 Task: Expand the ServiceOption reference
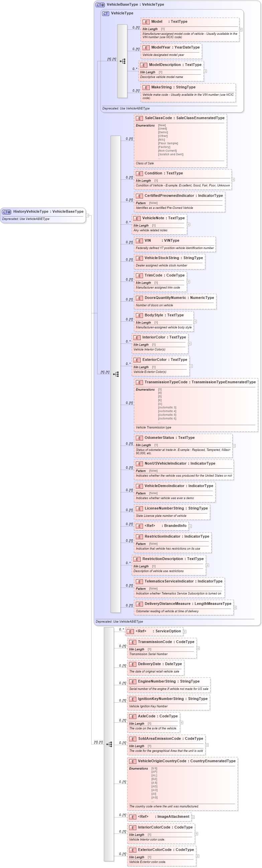point(185,631)
